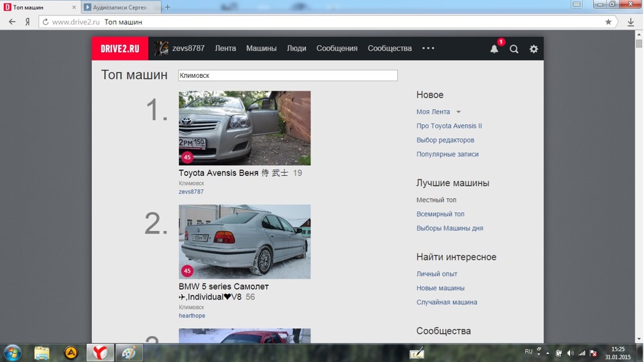Open Action Center flag tray icon
The height and width of the screenshot is (362, 644).
click(594, 353)
